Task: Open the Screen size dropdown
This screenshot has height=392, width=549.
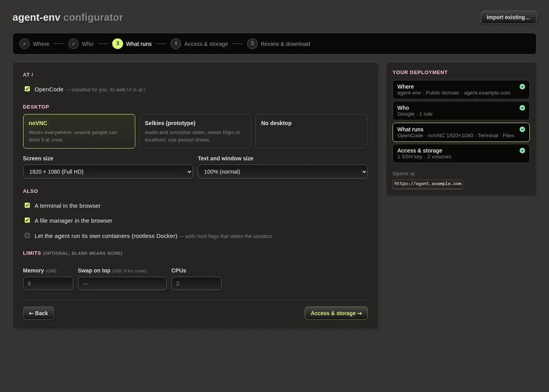Action: point(108,172)
